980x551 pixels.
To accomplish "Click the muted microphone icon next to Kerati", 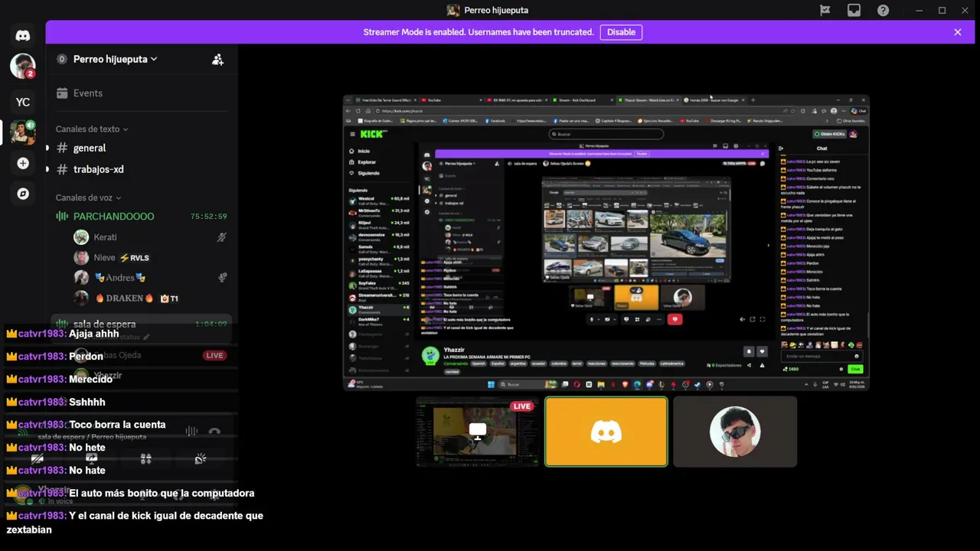I will [x=222, y=237].
